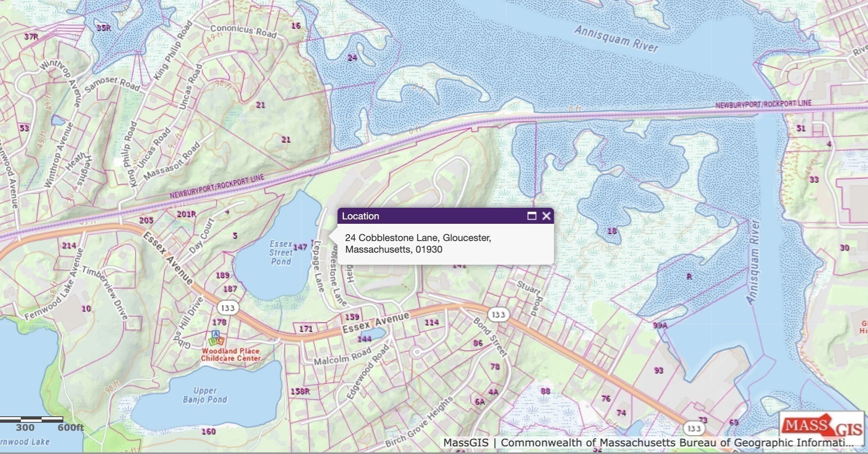The width and height of the screenshot is (868, 454).
Task: Select parcel labeled 99A
Action: [x=660, y=325]
